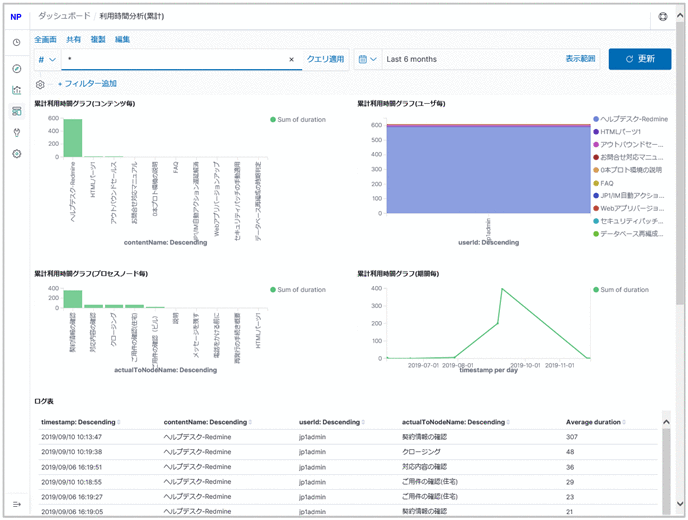Open Visualize chart icon in sidebar
This screenshot has width=688, height=520.
click(16, 90)
